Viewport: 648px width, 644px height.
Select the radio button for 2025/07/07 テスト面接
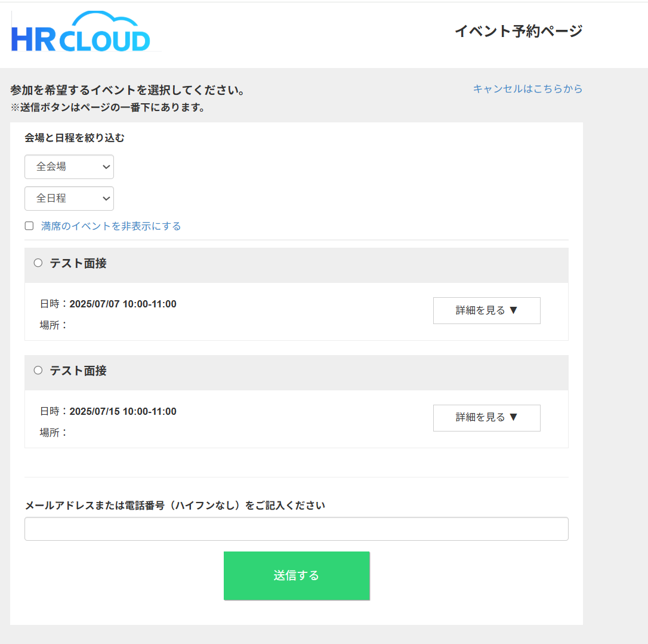click(38, 263)
